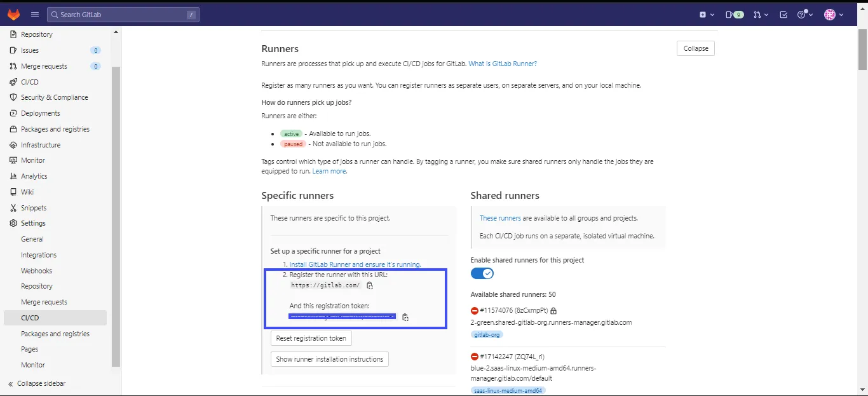Open Merge requests under Settings

point(44,302)
